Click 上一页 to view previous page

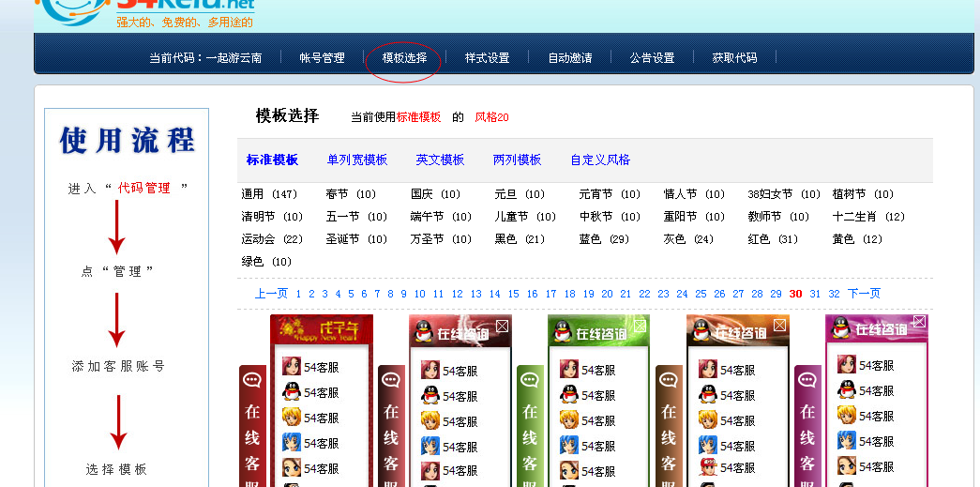(271, 294)
